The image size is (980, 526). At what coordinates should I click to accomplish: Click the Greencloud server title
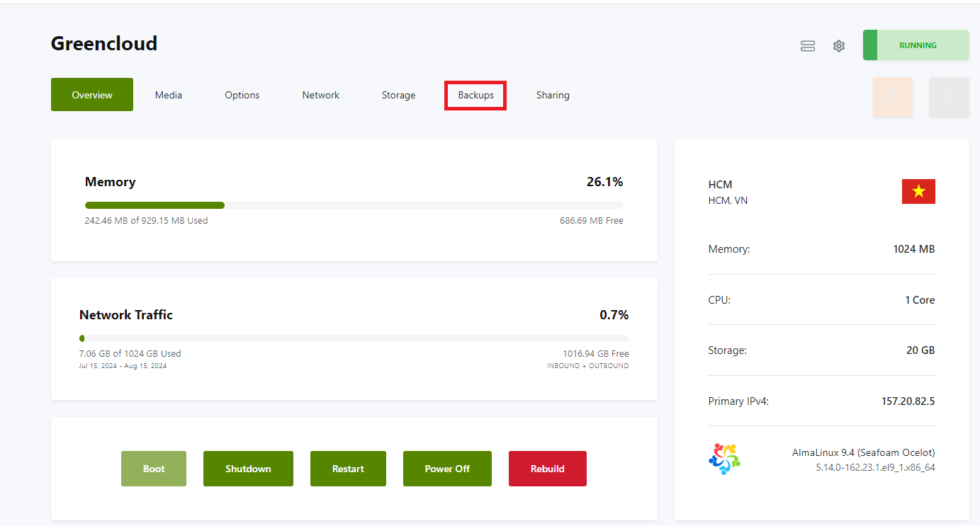point(104,44)
